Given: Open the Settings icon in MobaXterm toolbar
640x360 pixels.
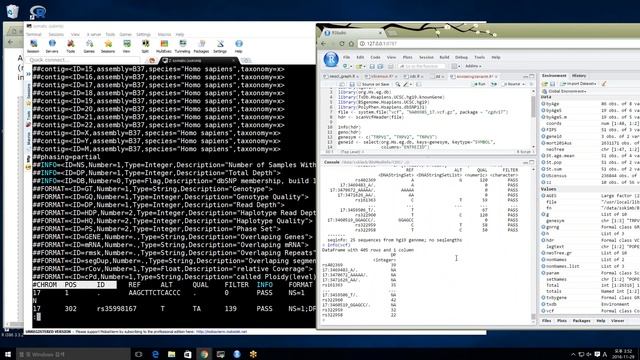Looking at the screenshot, I should coord(220,46).
